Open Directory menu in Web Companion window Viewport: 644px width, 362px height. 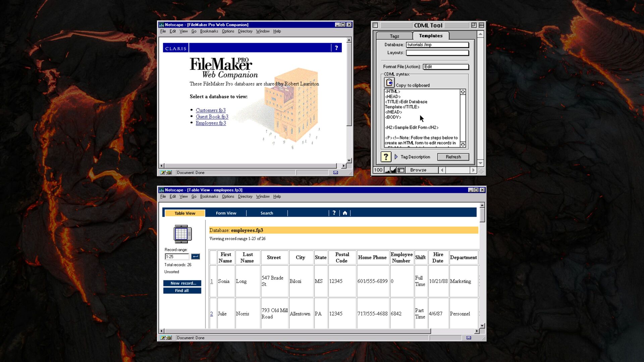245,32
